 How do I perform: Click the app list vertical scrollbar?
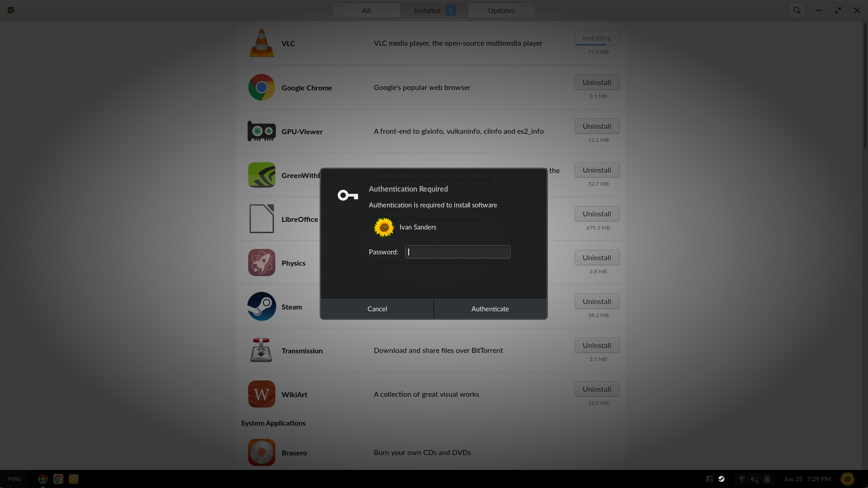(x=865, y=86)
